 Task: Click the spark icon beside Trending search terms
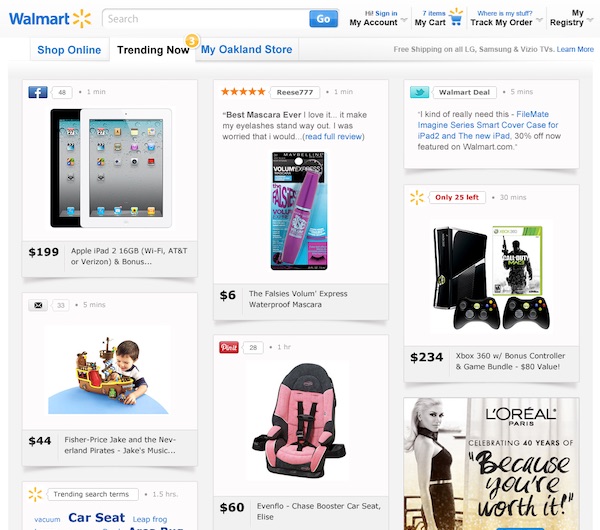[x=35, y=494]
